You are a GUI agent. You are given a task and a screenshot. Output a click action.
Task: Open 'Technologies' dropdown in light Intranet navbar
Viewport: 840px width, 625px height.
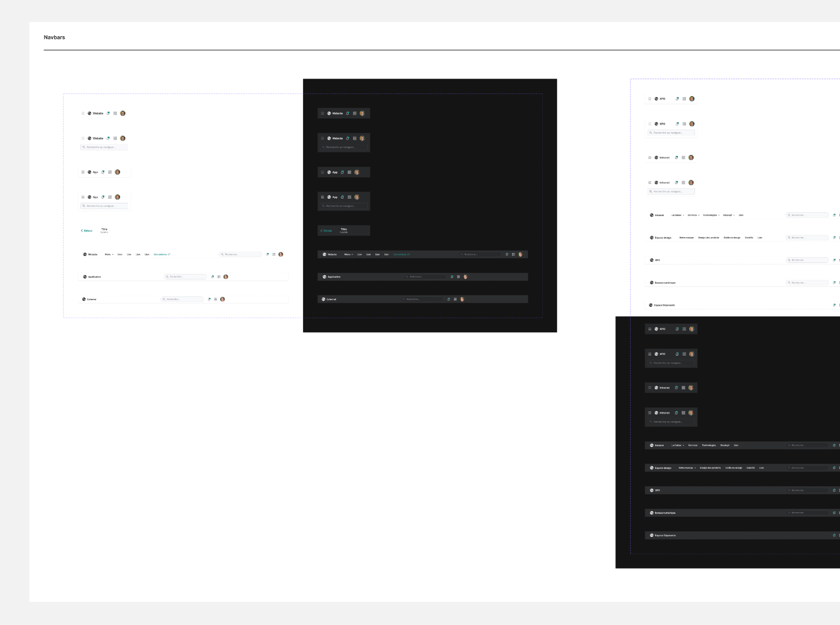click(711, 215)
